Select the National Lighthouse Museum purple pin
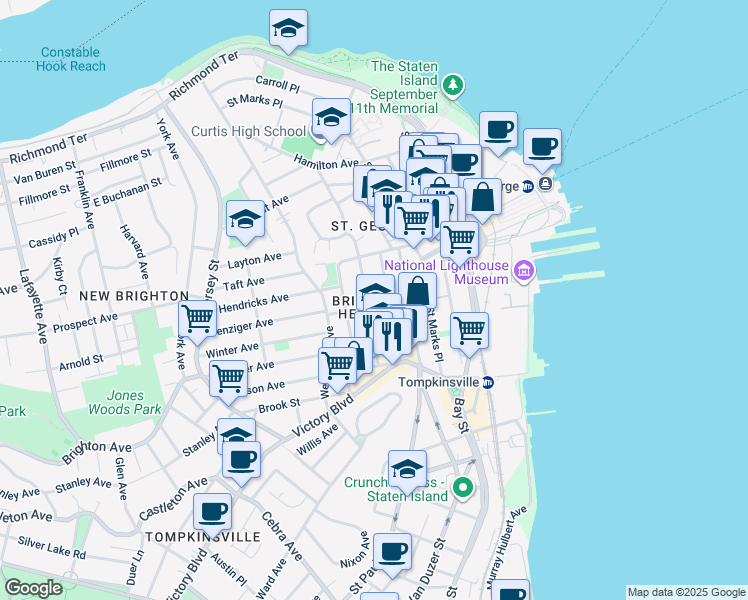The height and width of the screenshot is (600, 748). [x=523, y=271]
